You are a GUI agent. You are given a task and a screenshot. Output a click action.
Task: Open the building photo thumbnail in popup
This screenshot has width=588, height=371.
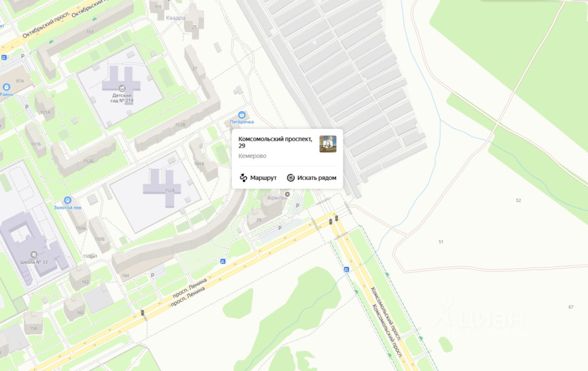click(x=328, y=144)
